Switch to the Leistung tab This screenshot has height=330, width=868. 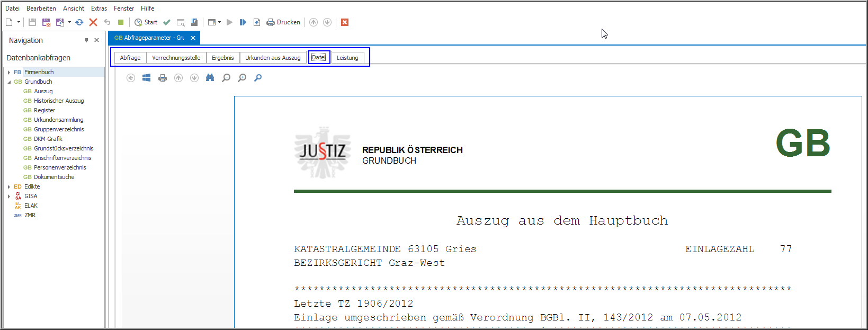click(x=347, y=58)
